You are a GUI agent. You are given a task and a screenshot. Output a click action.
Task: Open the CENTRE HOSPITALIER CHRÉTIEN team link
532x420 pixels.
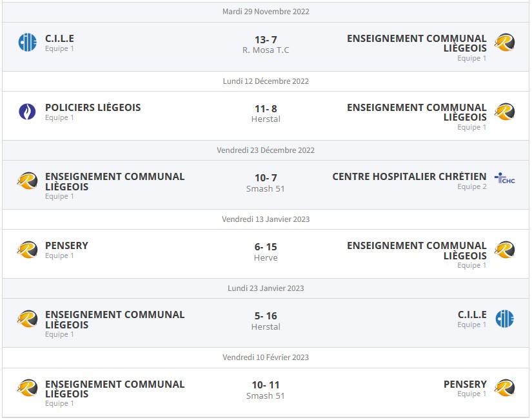409,177
